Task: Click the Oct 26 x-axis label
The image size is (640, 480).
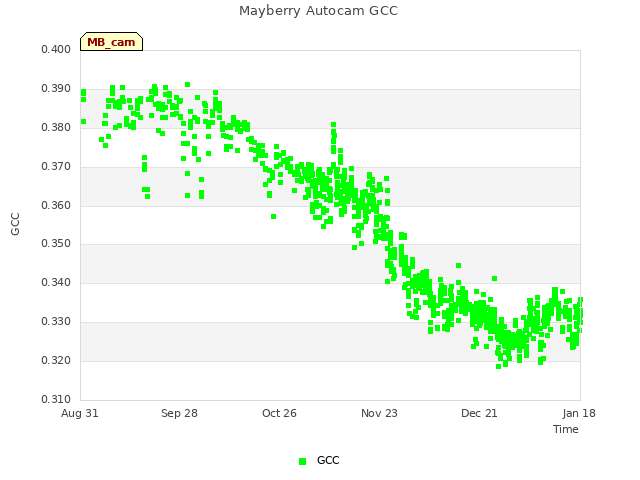Action: [x=279, y=413]
